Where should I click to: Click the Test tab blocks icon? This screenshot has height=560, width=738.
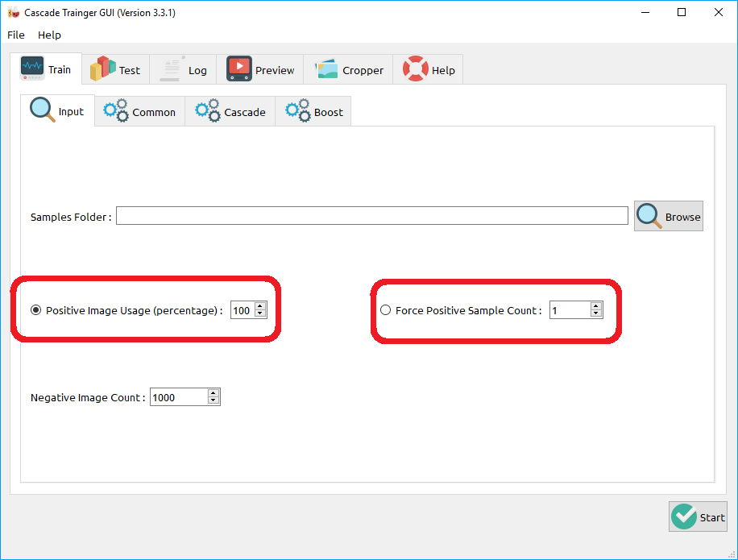[x=102, y=68]
